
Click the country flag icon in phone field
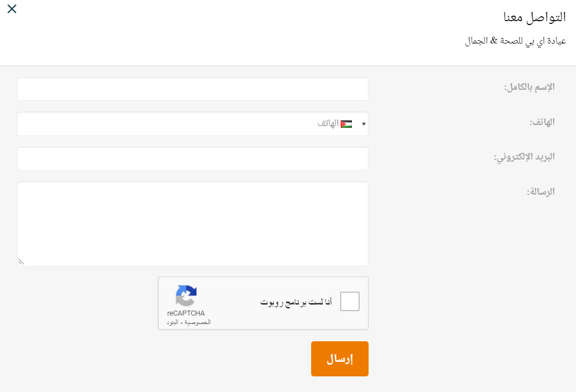click(x=346, y=124)
